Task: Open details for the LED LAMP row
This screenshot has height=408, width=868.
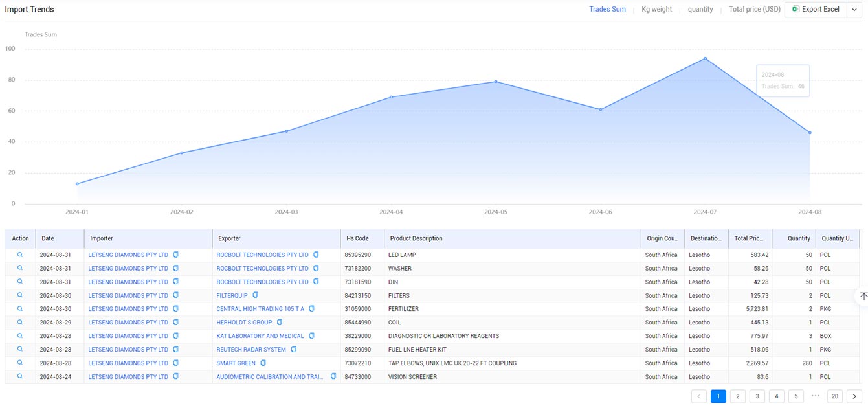Action: pos(20,255)
